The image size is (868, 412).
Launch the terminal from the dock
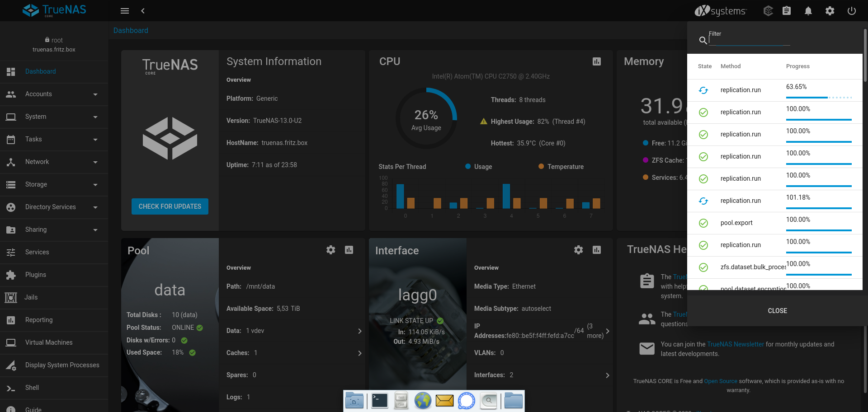379,401
